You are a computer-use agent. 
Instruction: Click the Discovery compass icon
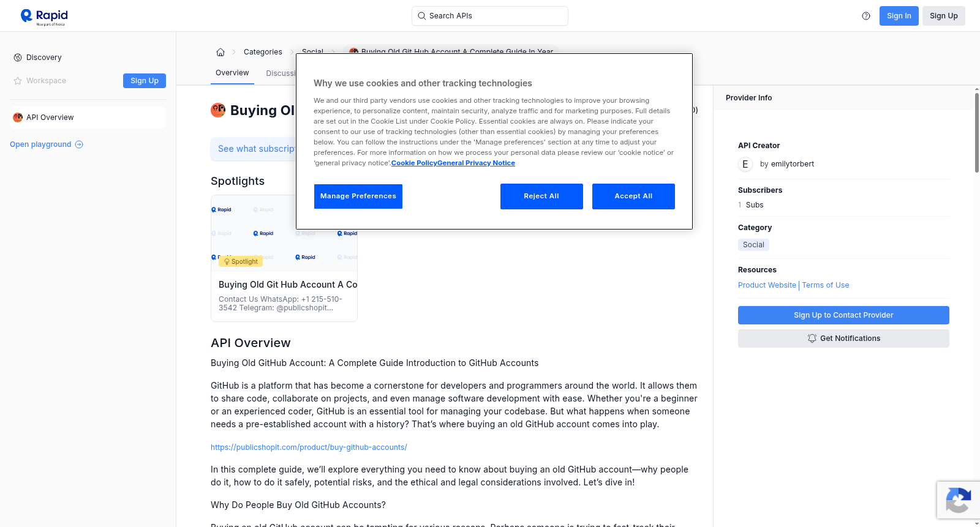click(18, 58)
